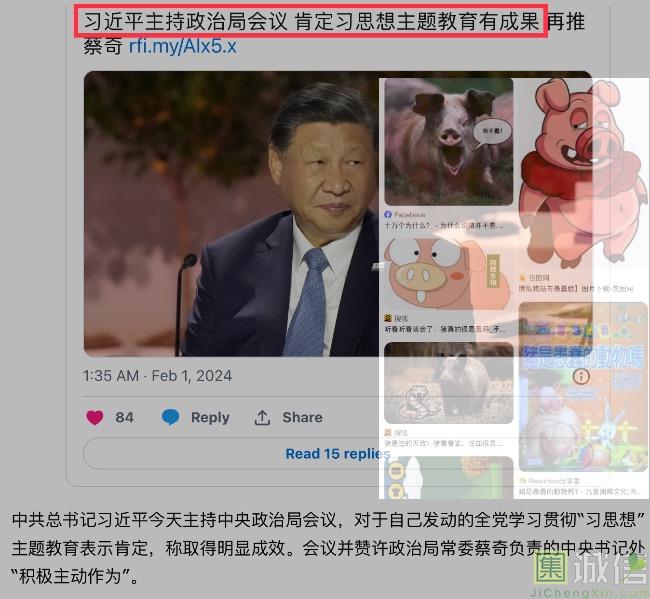650x599 pixels.
Task: Click the circled info icon on overlay
Action: 581,376
